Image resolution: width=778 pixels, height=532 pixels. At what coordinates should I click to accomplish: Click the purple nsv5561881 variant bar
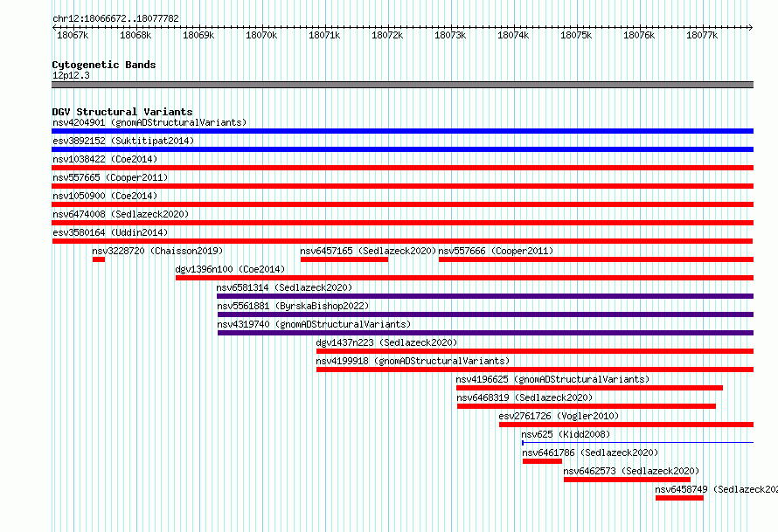486,314
